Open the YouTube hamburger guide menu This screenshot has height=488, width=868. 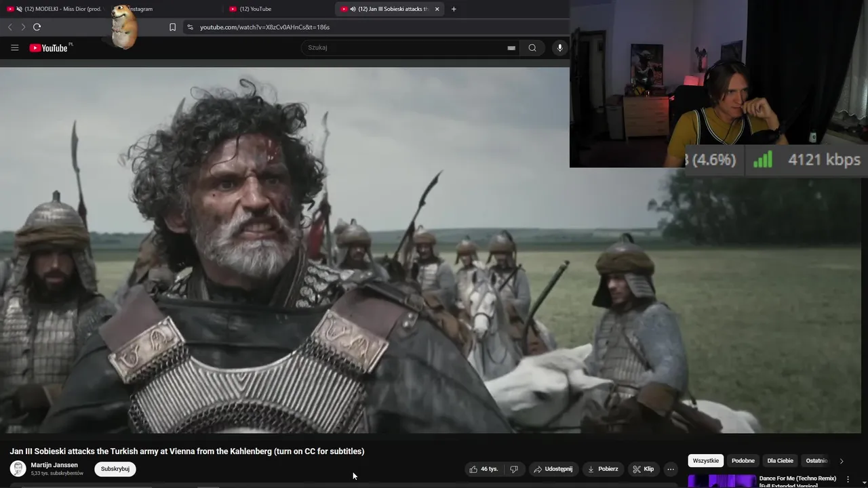(x=15, y=47)
